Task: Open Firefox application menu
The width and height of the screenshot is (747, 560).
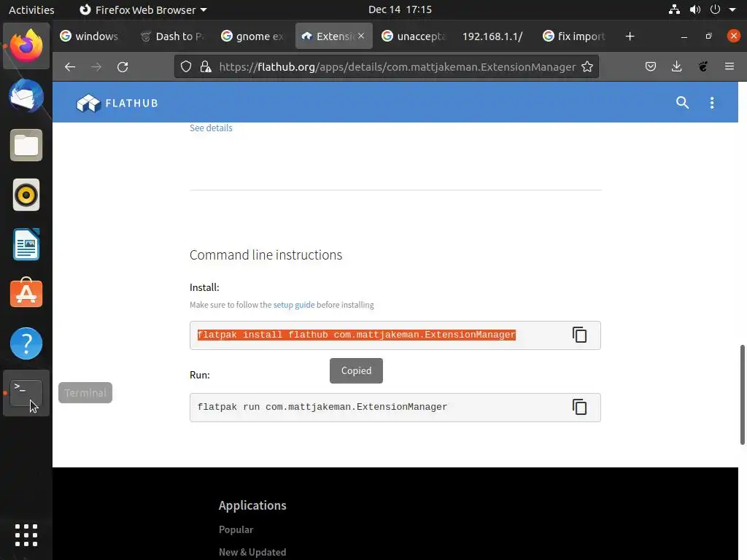Action: tap(729, 66)
